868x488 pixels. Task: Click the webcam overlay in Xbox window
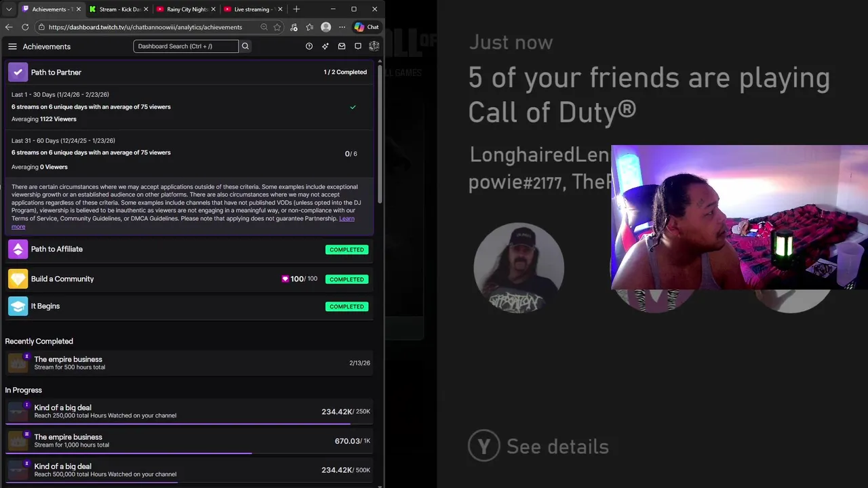coord(739,218)
